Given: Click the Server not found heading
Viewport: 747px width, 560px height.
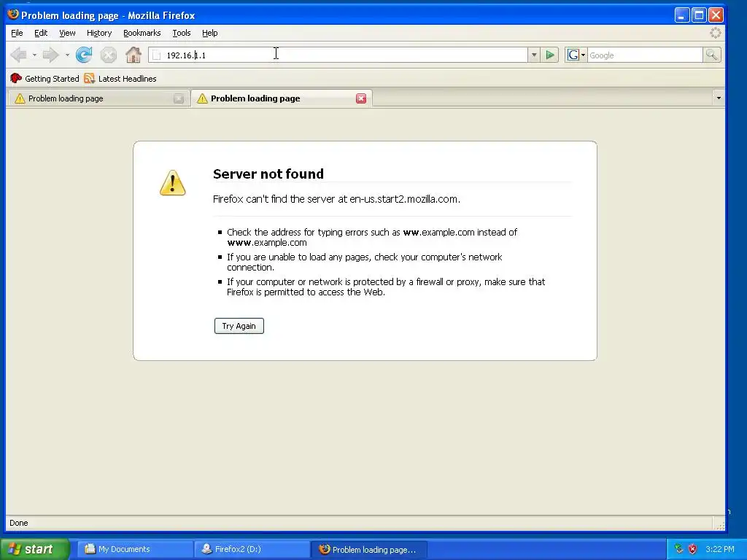Looking at the screenshot, I should click(x=268, y=174).
